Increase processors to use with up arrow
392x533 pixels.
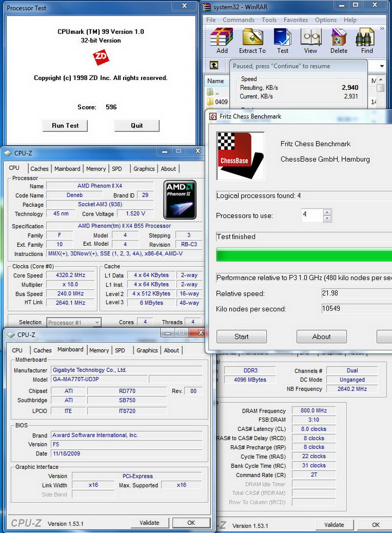(x=327, y=212)
